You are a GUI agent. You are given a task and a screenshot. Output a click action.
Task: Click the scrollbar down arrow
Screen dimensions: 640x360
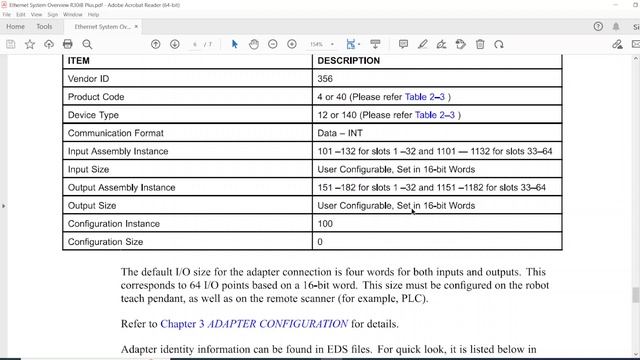(x=636, y=354)
